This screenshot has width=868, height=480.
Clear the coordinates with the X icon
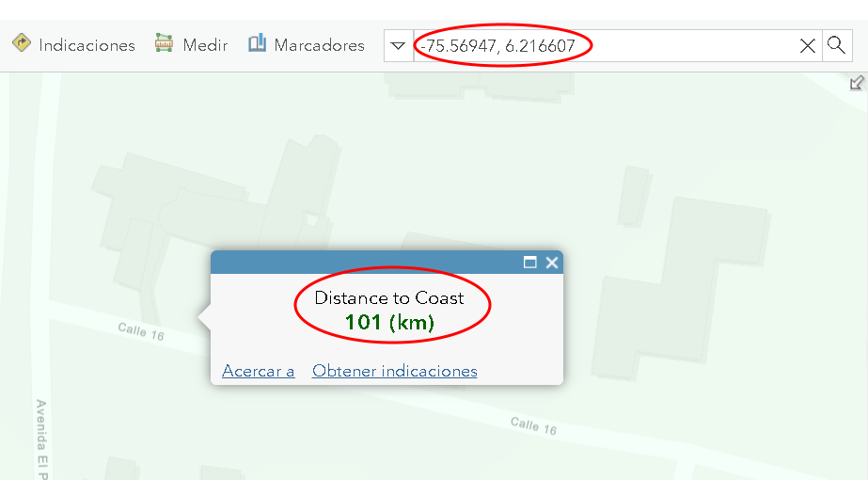coord(808,45)
